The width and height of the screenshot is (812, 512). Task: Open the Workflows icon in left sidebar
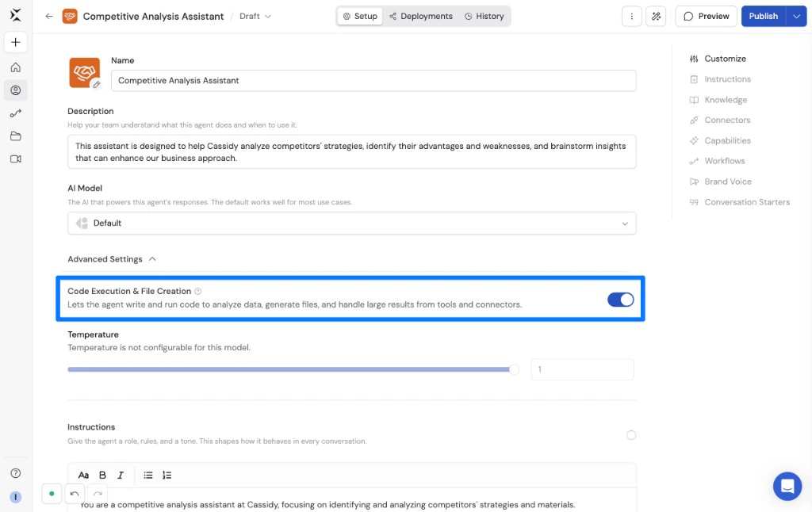tap(16, 113)
